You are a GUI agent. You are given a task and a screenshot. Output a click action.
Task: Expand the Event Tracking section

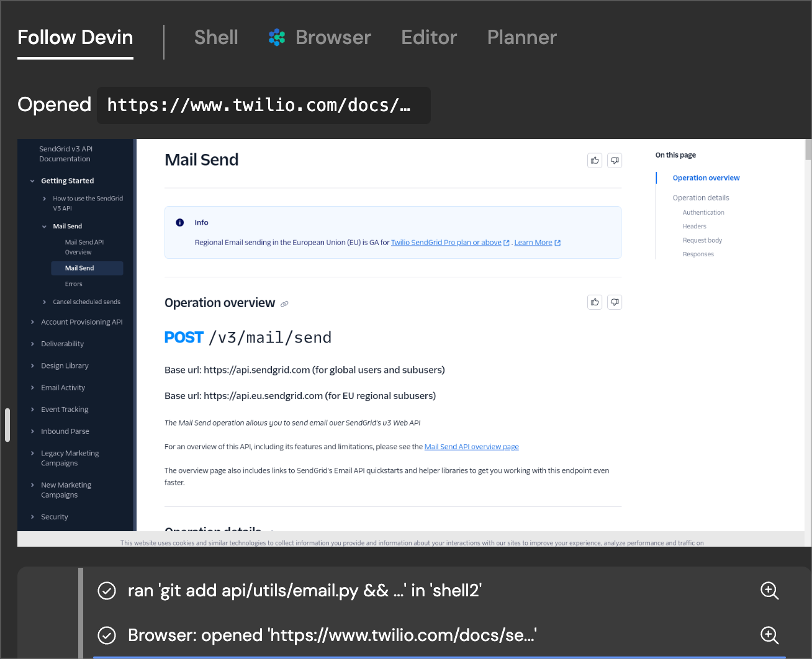32,410
